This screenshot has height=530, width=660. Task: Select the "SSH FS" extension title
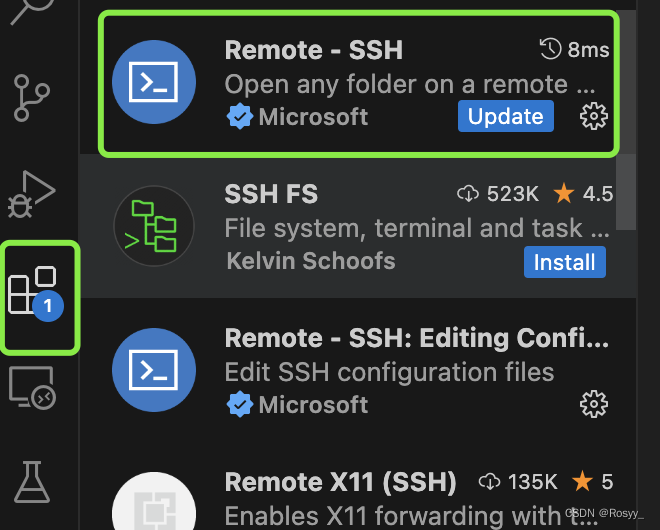pyautogui.click(x=271, y=194)
